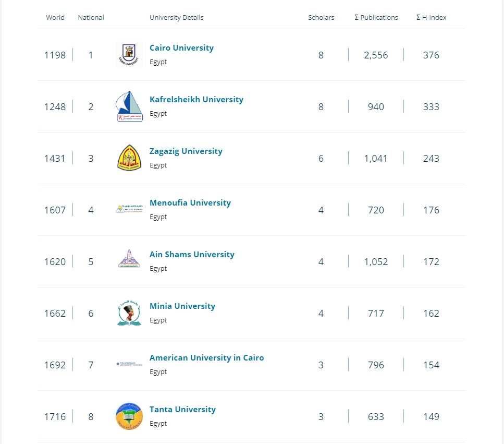504x444 pixels.
Task: Click the Minia University Nefertiti logo
Action: click(129, 313)
